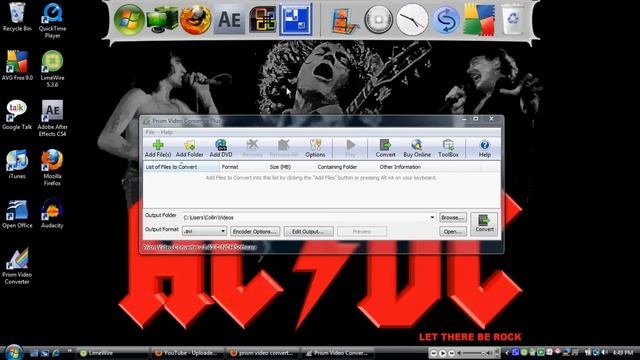
Task: Click the Browse... button
Action: (x=453, y=218)
